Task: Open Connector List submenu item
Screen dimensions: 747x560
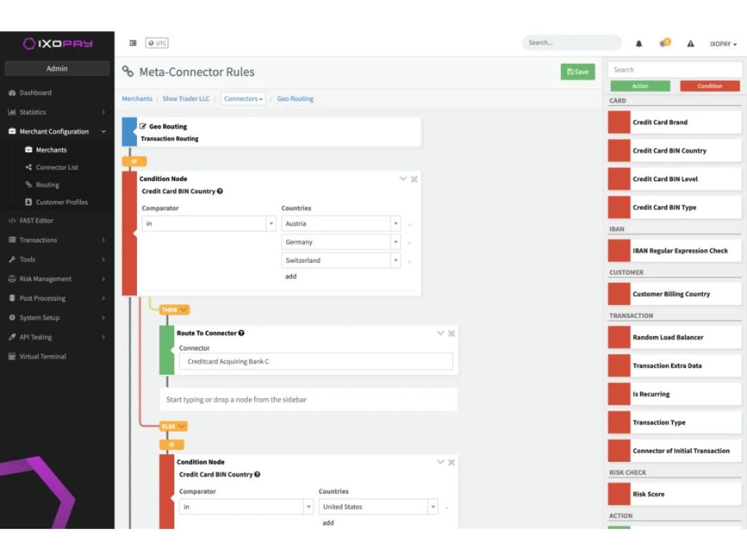Action: click(57, 167)
